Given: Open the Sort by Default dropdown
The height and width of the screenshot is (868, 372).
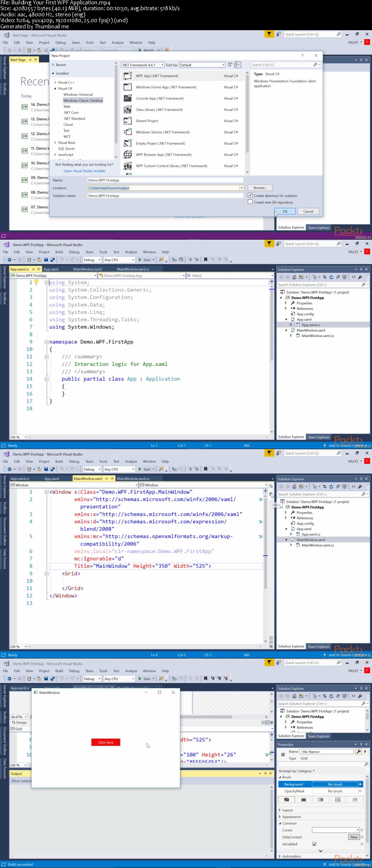Looking at the screenshot, I should click(202, 65).
